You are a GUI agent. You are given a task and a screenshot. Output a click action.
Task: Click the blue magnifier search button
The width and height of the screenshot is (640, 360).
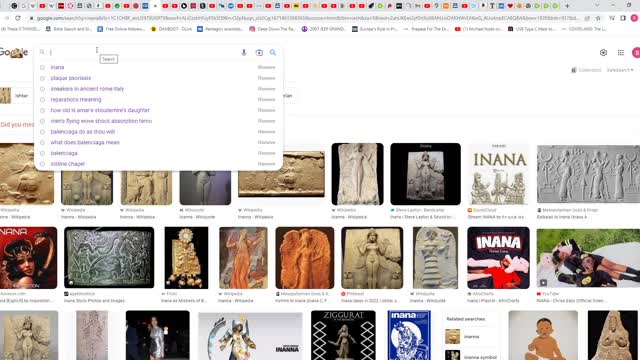pyautogui.click(x=273, y=53)
